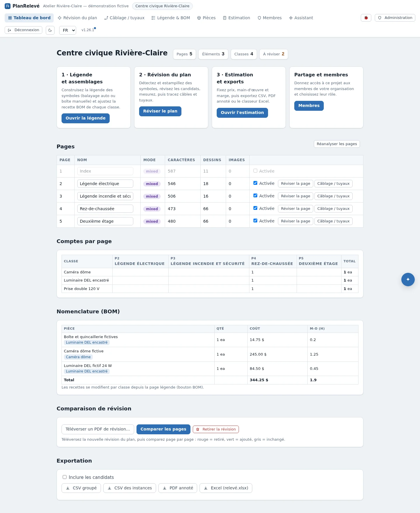The height and width of the screenshot is (513, 420).
Task: Click Comparer les pages button
Action: pyautogui.click(x=163, y=429)
